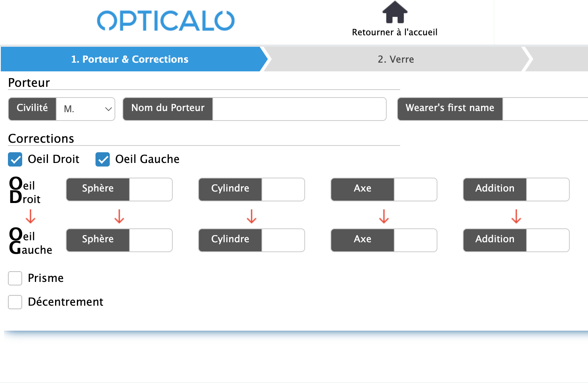The width and height of the screenshot is (588, 383).
Task: Click the Oeil Gauche Cylindre input field
Action: [283, 240]
